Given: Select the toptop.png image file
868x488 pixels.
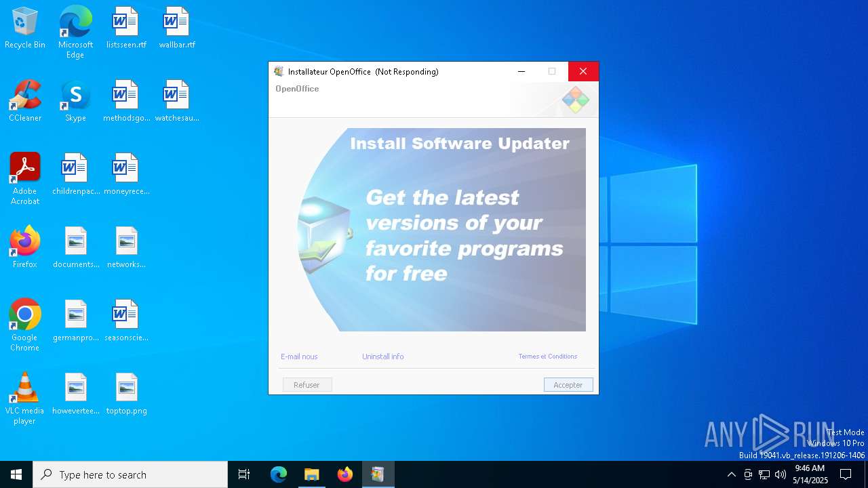Looking at the screenshot, I should click(x=126, y=394).
